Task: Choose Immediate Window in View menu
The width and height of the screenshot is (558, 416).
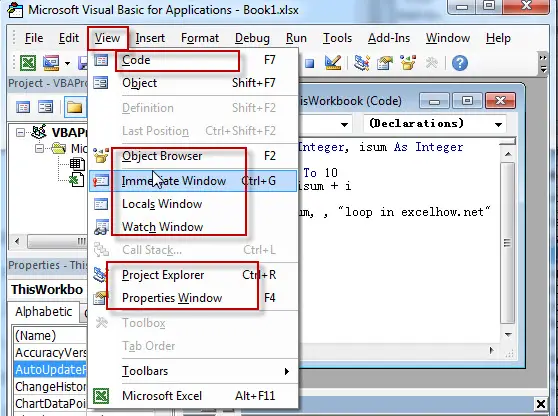Action: 193,181
